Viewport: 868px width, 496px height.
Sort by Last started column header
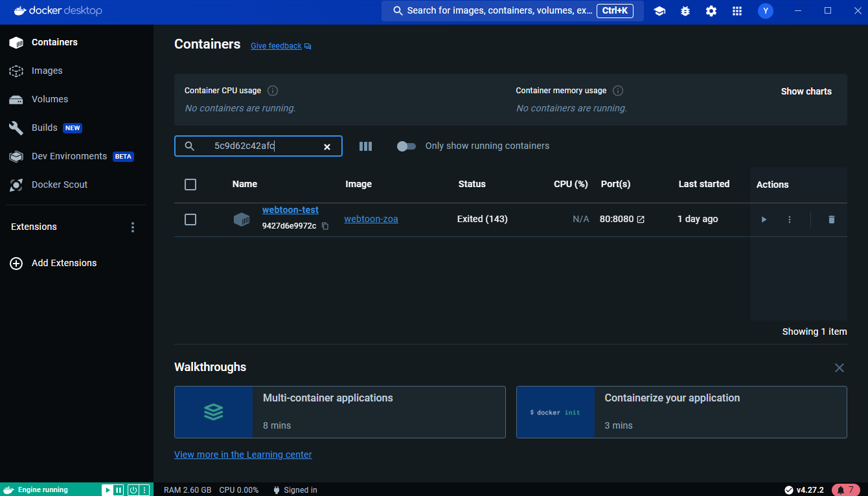704,184
